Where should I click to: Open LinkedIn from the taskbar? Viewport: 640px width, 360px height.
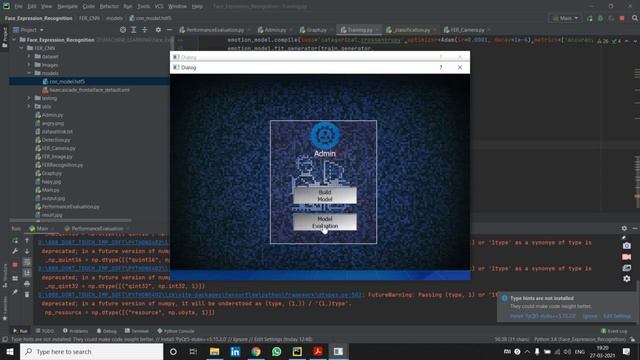235,351
